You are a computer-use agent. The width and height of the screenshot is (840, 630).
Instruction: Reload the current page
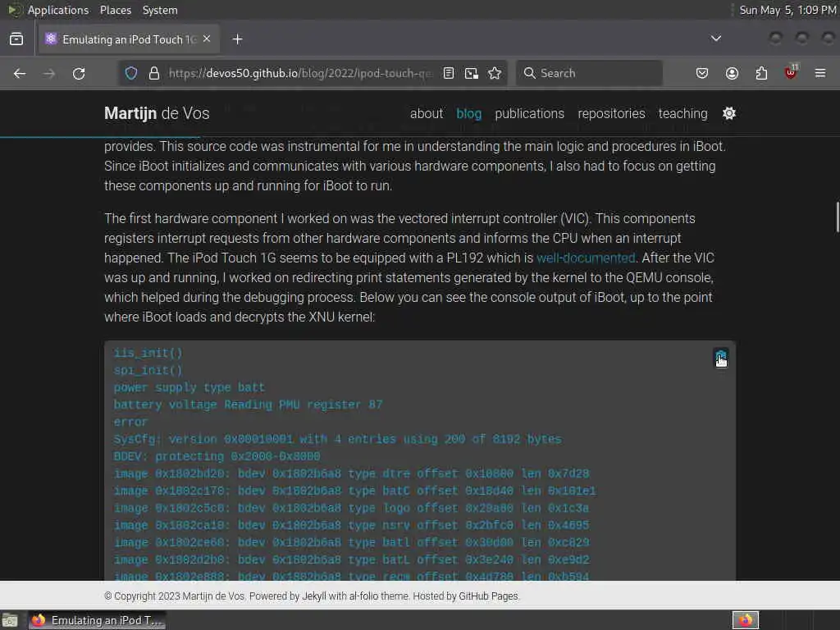[79, 73]
